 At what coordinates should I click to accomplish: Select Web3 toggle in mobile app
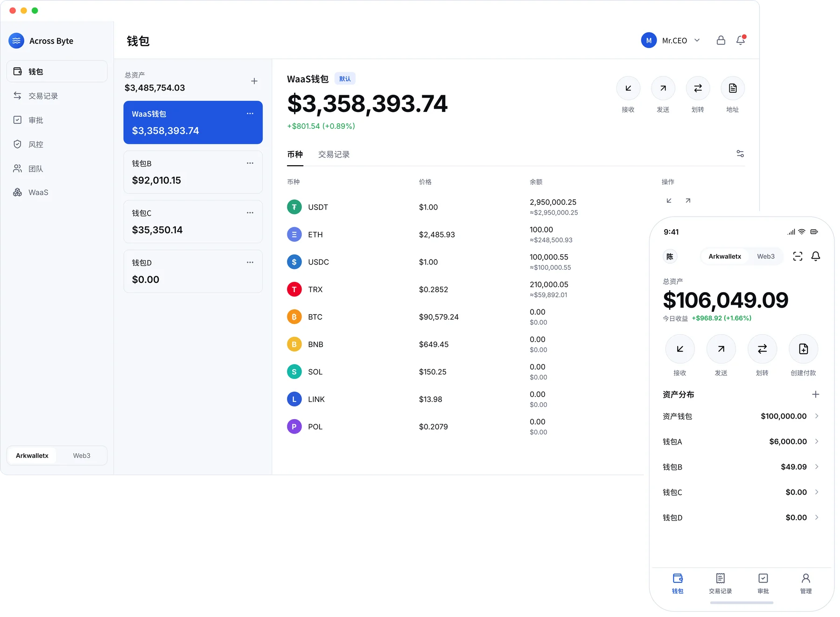pyautogui.click(x=766, y=256)
